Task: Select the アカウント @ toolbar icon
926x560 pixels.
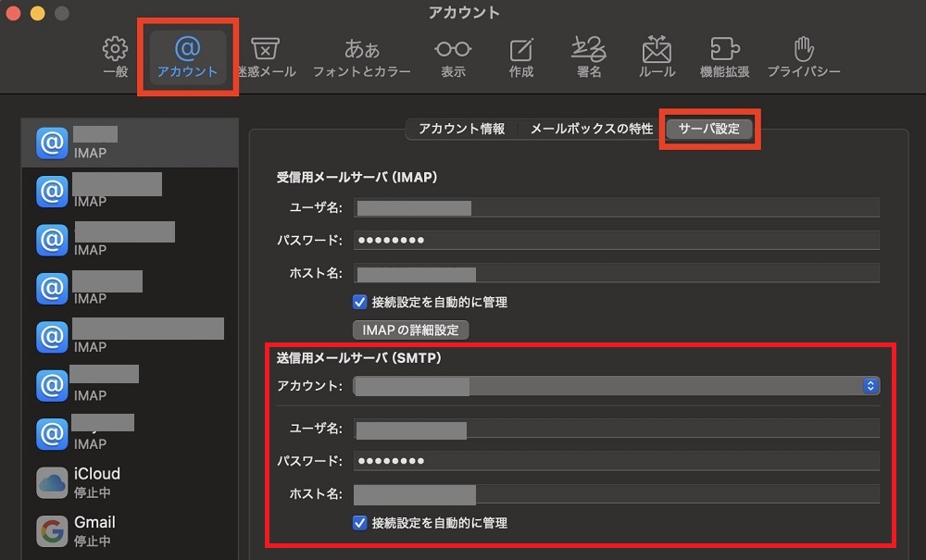Action: [x=187, y=56]
